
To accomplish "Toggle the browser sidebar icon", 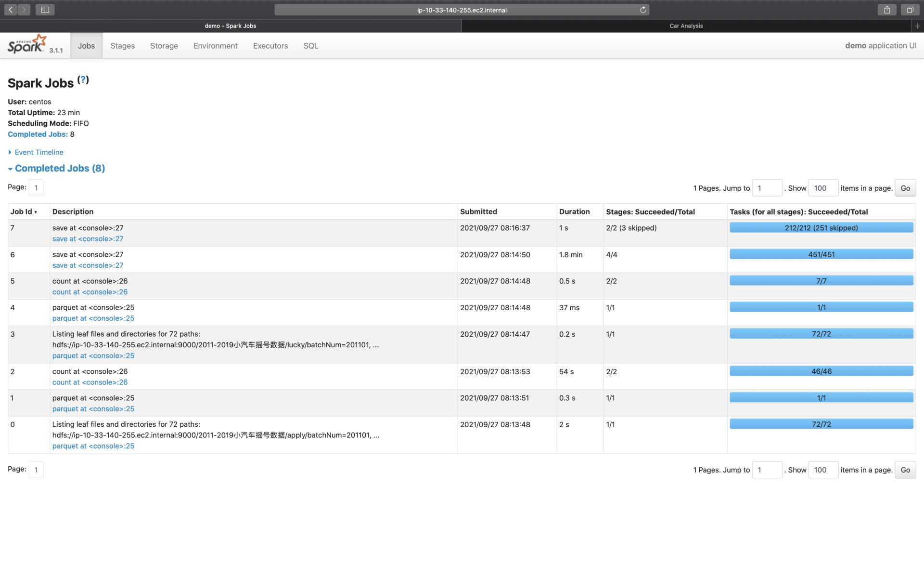I will (x=45, y=10).
